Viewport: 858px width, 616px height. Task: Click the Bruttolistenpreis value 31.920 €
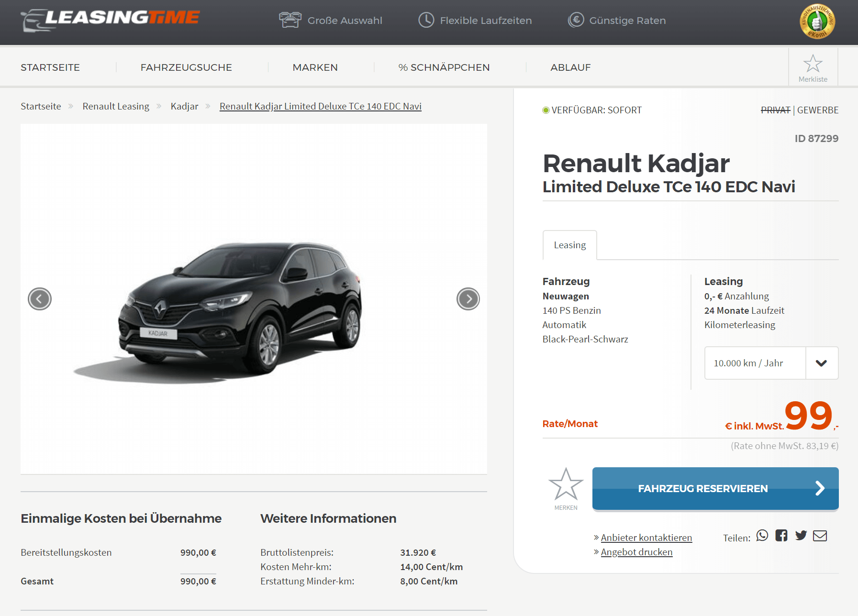[418, 552]
